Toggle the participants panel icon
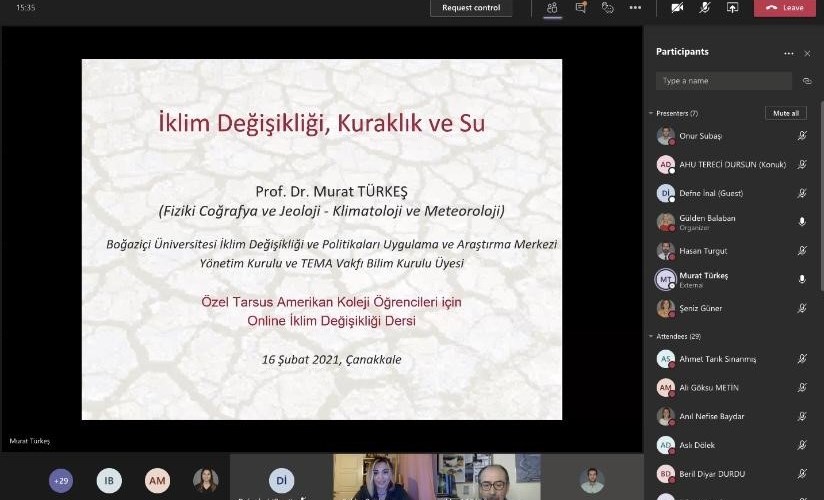Screen dimensions: 824x500 click(x=552, y=8)
